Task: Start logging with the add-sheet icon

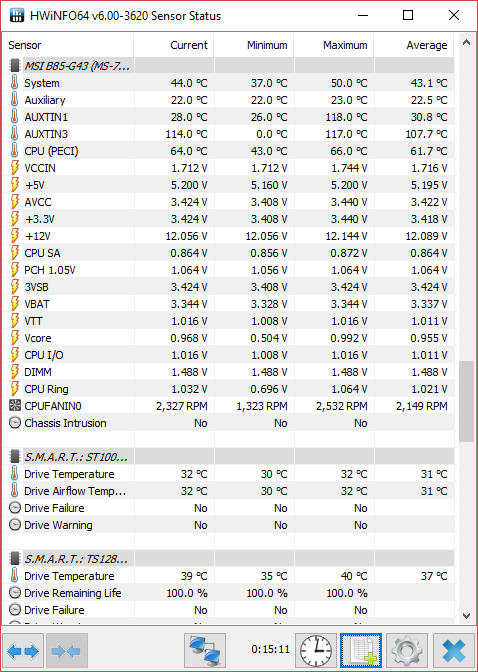Action: pyautogui.click(x=361, y=651)
